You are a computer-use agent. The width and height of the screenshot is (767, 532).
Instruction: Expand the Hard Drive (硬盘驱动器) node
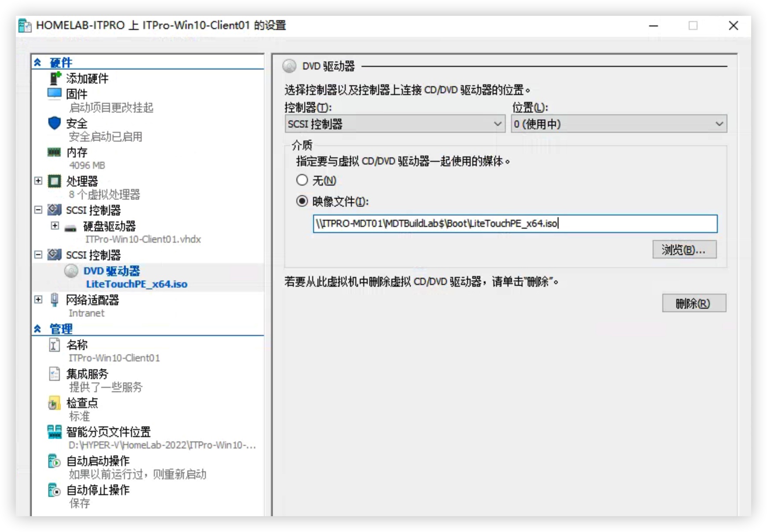pos(55,226)
